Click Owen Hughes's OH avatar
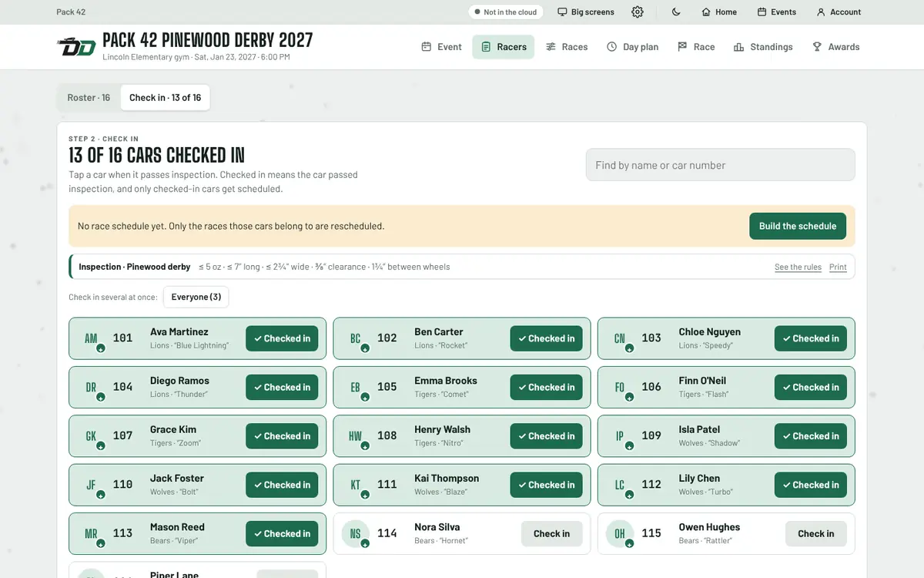Viewport: 924px width, 578px height. 620,533
